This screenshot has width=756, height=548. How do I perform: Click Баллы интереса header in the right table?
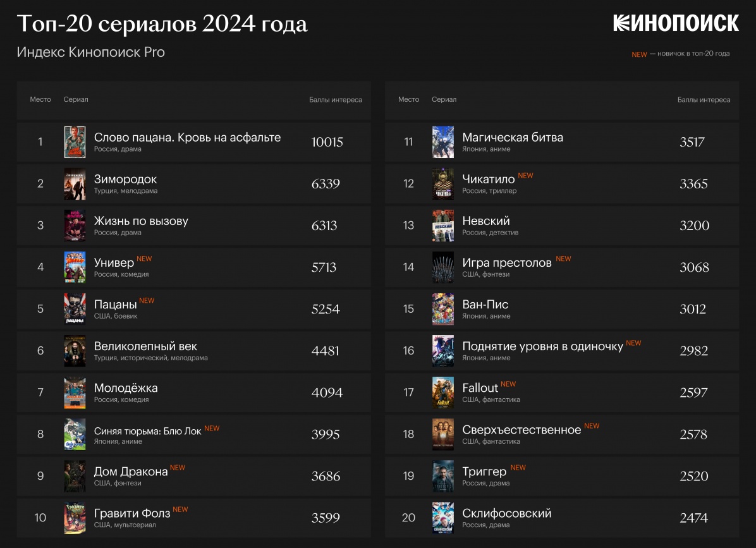704,100
